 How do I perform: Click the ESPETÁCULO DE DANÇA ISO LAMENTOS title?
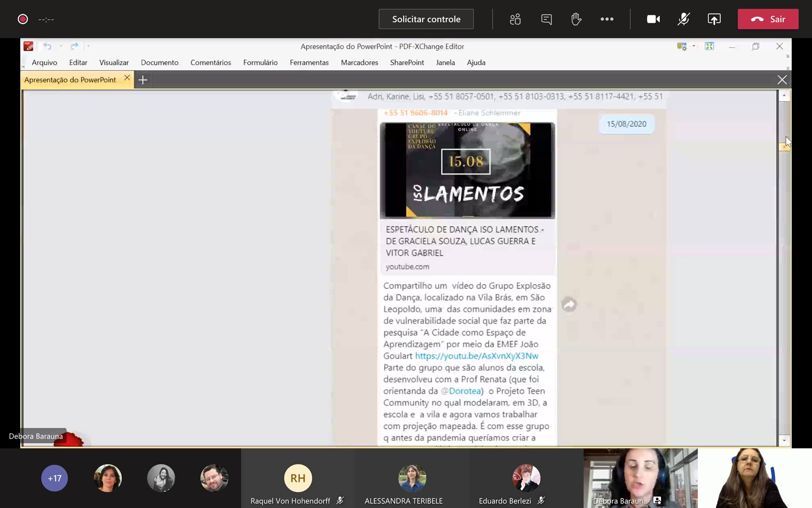click(x=465, y=241)
